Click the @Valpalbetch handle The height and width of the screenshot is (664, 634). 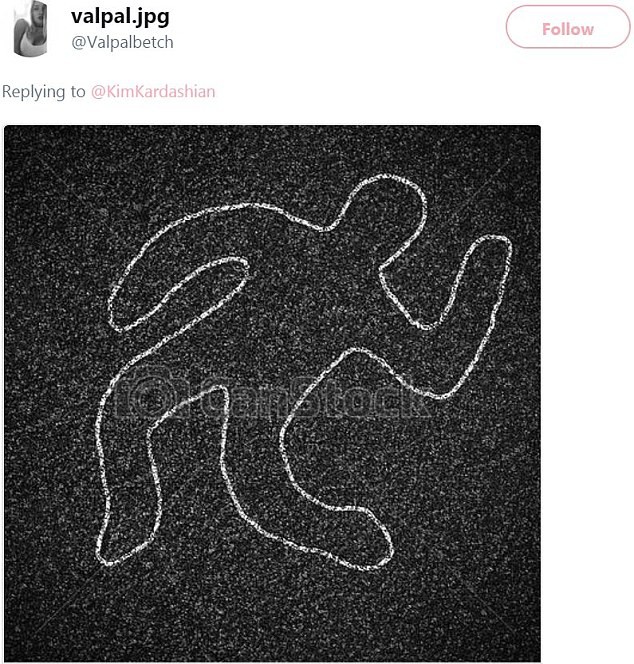point(122,42)
